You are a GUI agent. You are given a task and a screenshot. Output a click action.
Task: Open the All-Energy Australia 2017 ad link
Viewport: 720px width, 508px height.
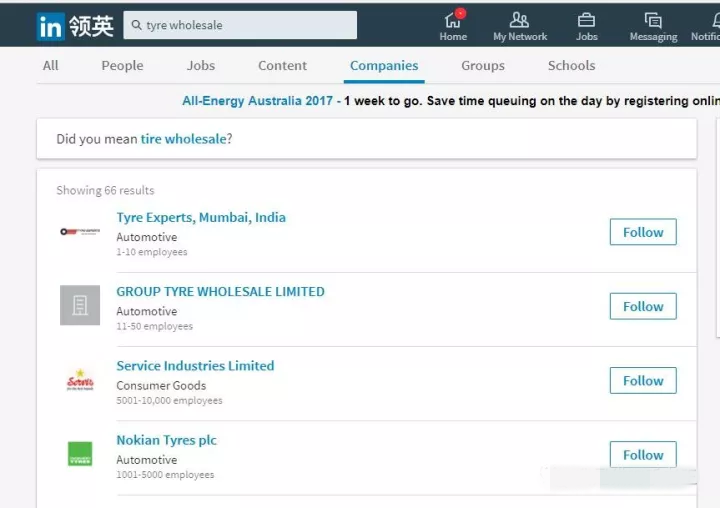(258, 101)
